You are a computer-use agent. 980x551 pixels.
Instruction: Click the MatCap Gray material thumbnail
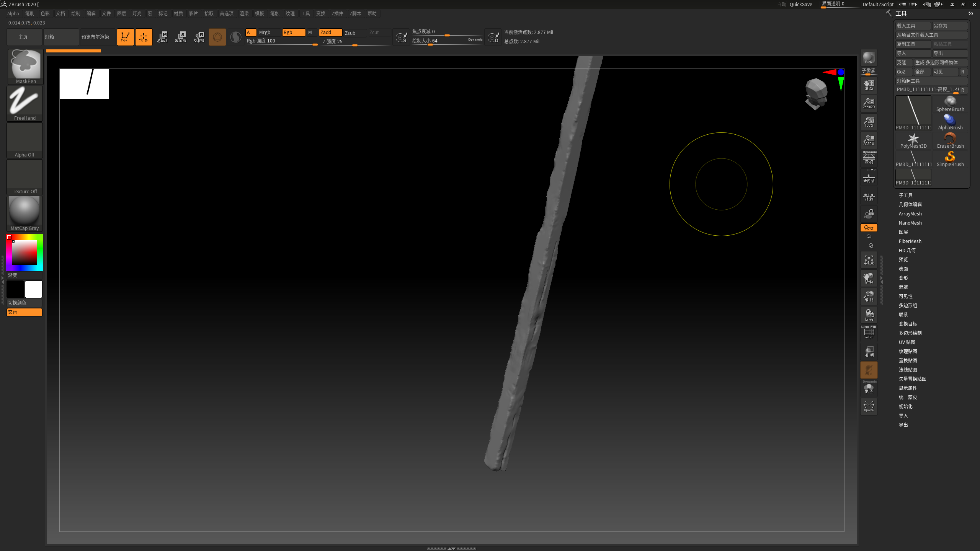click(x=25, y=213)
